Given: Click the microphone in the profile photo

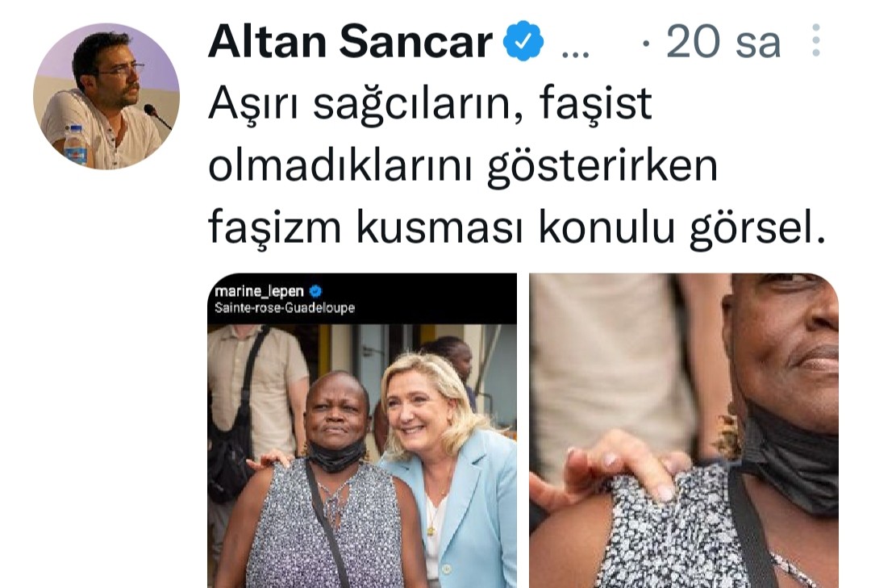Looking at the screenshot, I should pyautogui.click(x=157, y=115).
